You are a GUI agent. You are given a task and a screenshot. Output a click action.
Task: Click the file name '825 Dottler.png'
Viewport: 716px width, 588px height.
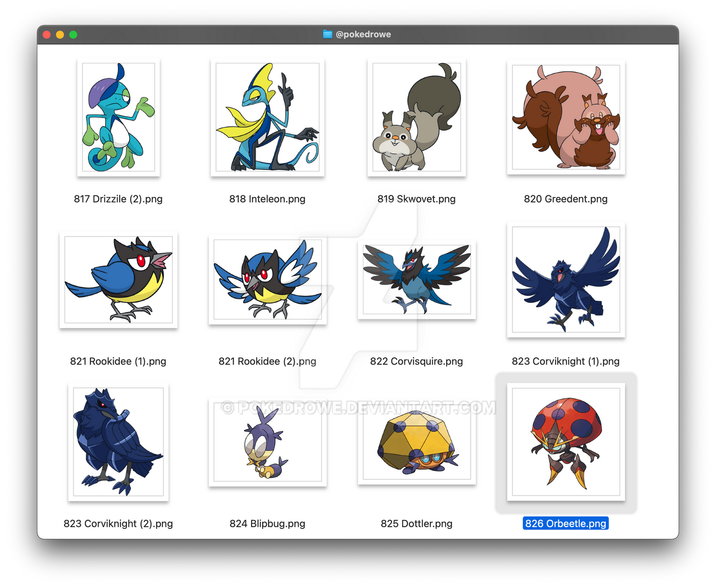(417, 524)
